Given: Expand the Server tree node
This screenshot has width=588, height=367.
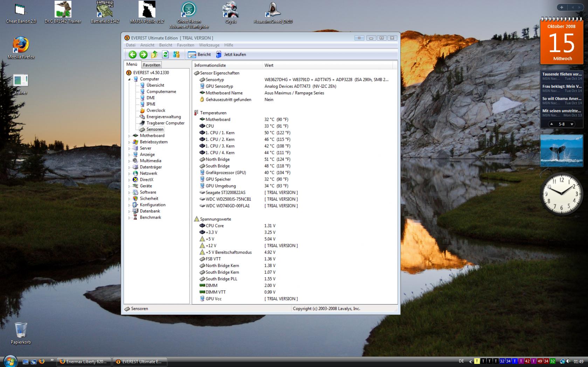Looking at the screenshot, I should (129, 148).
